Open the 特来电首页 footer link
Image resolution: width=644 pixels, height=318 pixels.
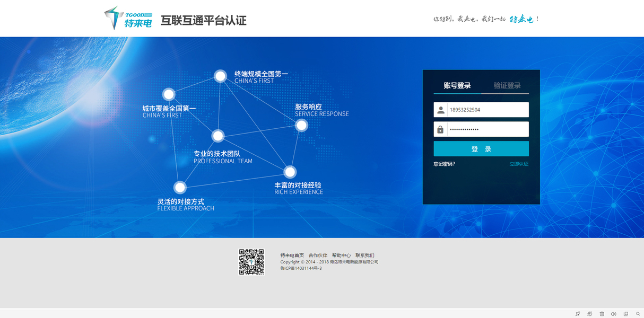coord(292,255)
